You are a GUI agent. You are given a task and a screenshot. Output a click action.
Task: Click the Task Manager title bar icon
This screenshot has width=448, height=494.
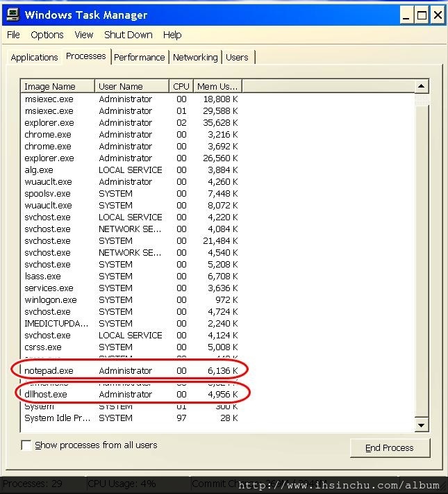click(x=13, y=15)
